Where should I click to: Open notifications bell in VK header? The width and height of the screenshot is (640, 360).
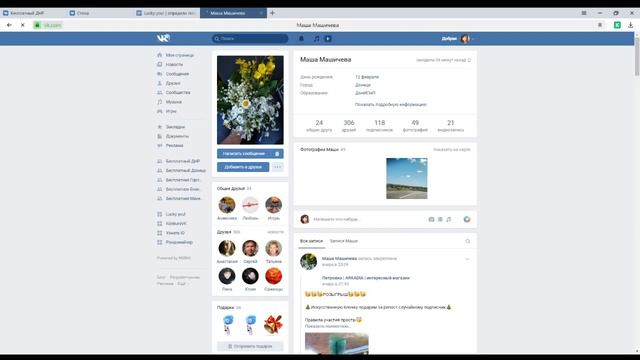(x=301, y=39)
